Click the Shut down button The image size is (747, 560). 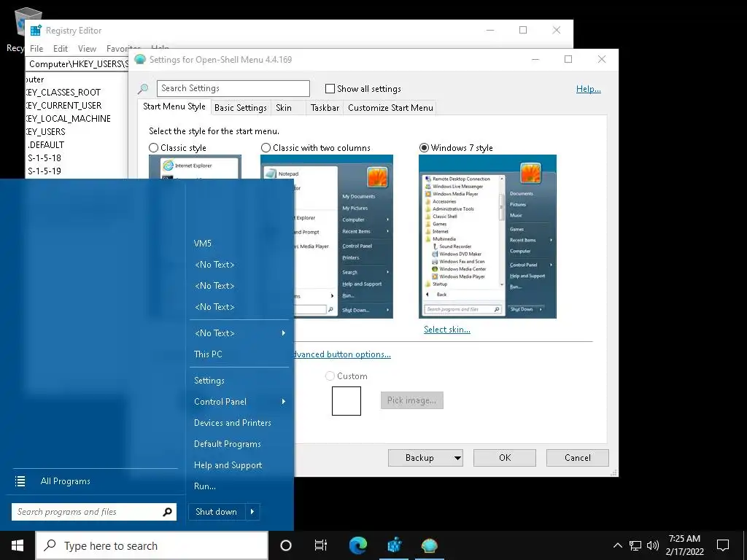click(x=217, y=512)
